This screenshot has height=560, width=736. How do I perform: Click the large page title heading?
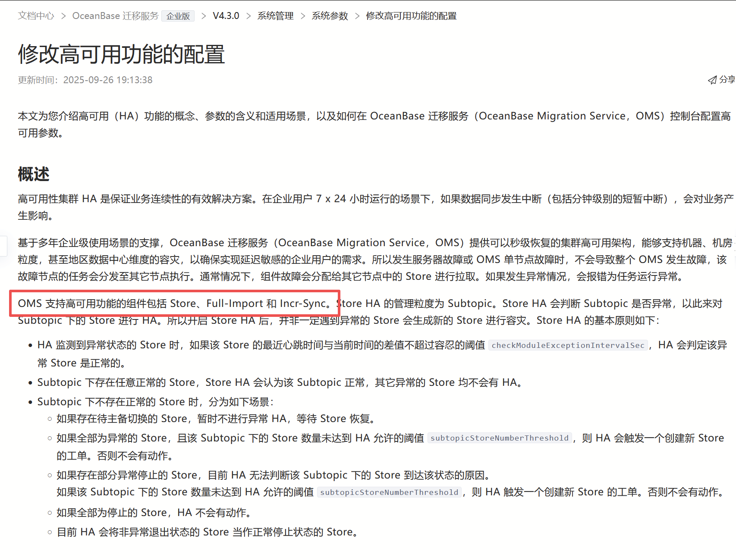(x=121, y=54)
